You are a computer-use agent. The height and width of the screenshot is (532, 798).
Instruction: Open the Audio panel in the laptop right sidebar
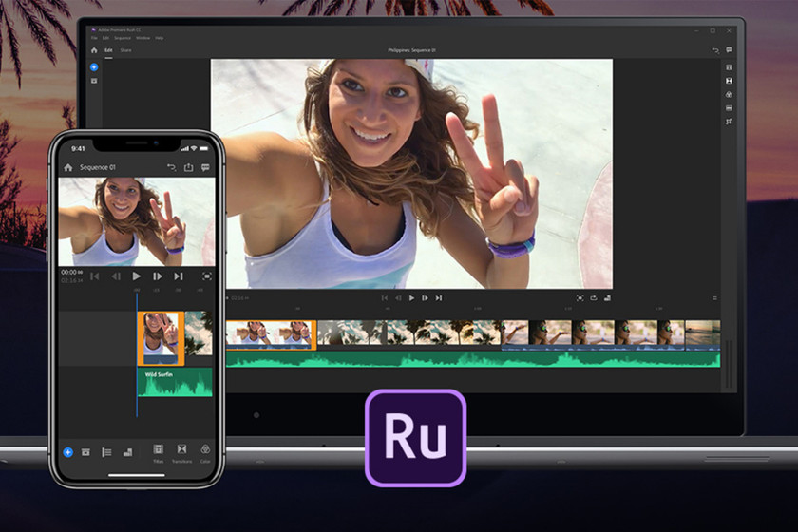pyautogui.click(x=729, y=108)
